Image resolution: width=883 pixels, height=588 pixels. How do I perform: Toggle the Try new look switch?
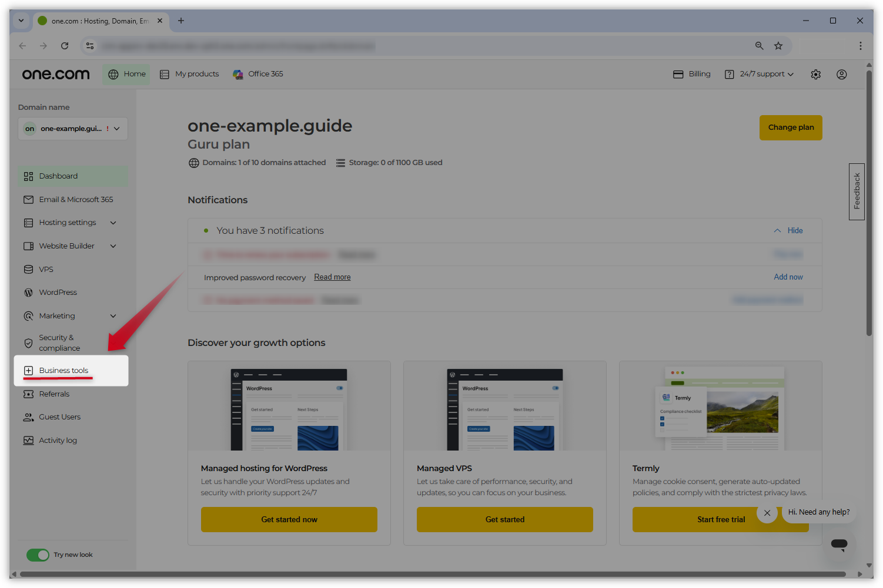(38, 555)
